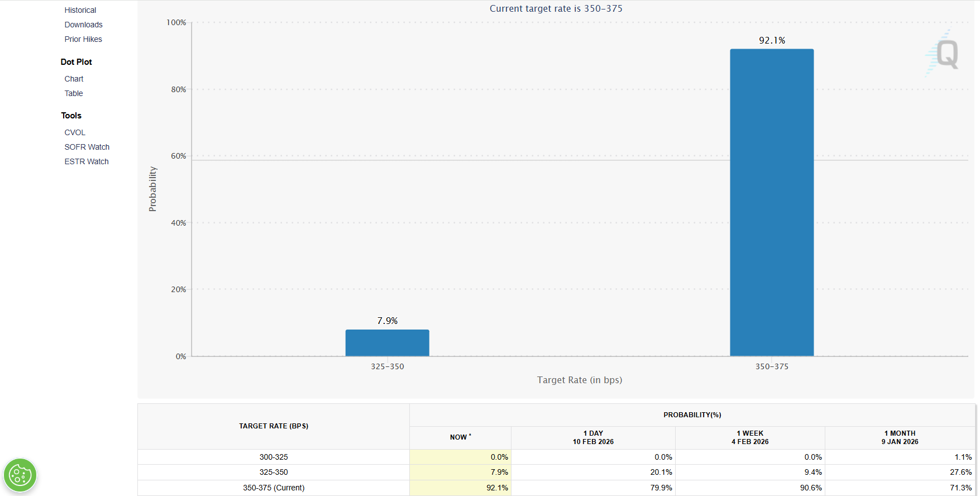
Task: Open the cookie preferences icon
Action: pyautogui.click(x=20, y=475)
